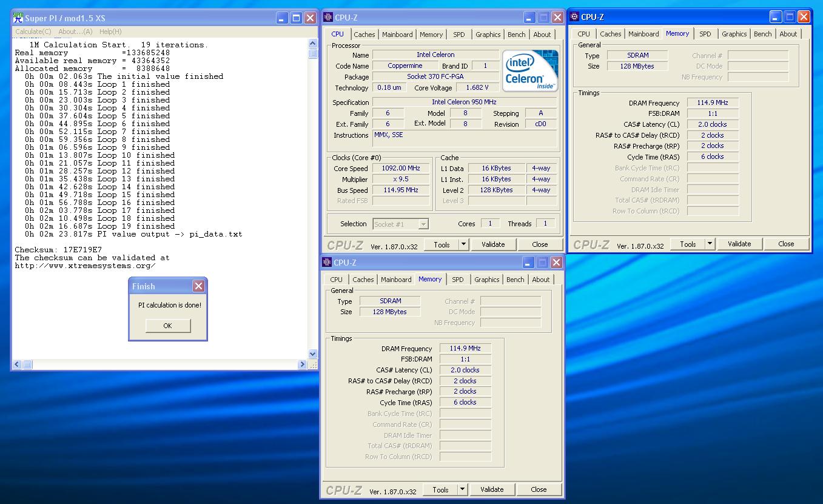The image size is (823, 504).
Task: Switch to Caches tab in the bottom CPU-Z window
Action: [363, 280]
